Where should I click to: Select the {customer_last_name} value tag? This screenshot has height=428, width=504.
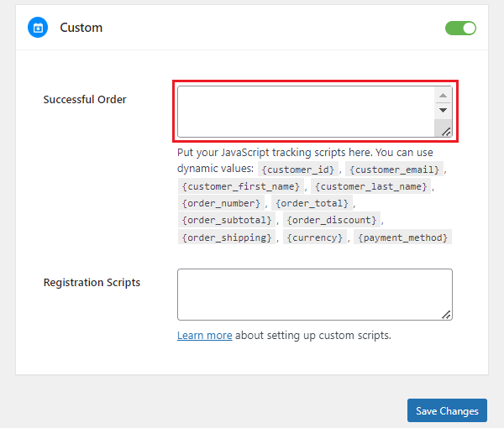pos(370,186)
